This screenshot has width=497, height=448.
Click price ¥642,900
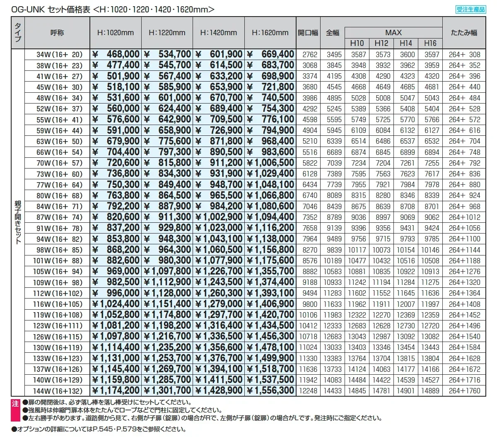[167, 119]
